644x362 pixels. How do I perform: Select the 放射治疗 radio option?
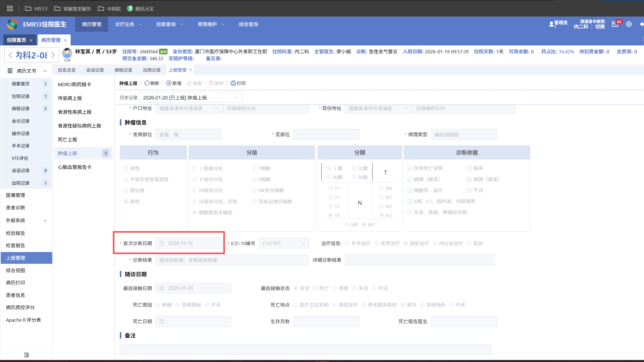406,243
